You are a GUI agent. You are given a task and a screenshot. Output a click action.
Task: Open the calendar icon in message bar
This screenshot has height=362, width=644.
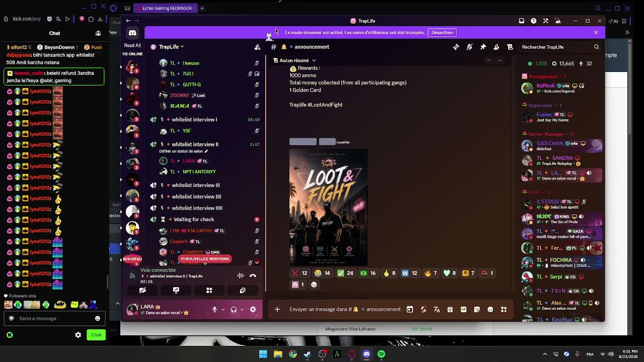click(x=410, y=309)
